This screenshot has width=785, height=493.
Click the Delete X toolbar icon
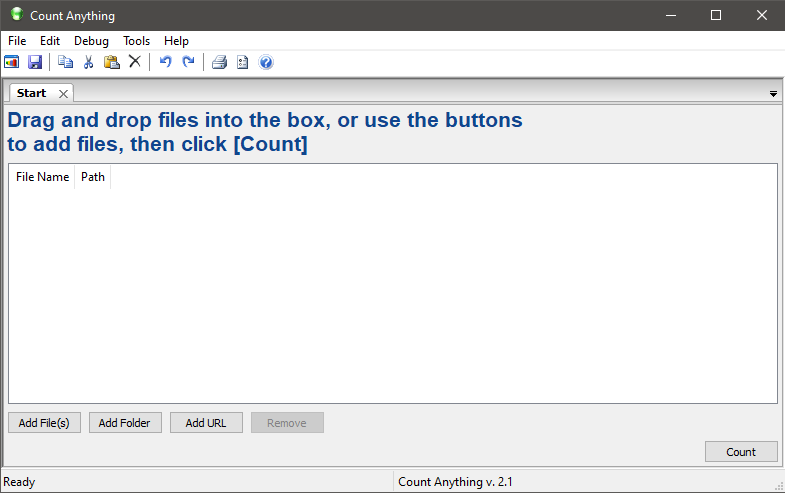[x=135, y=62]
